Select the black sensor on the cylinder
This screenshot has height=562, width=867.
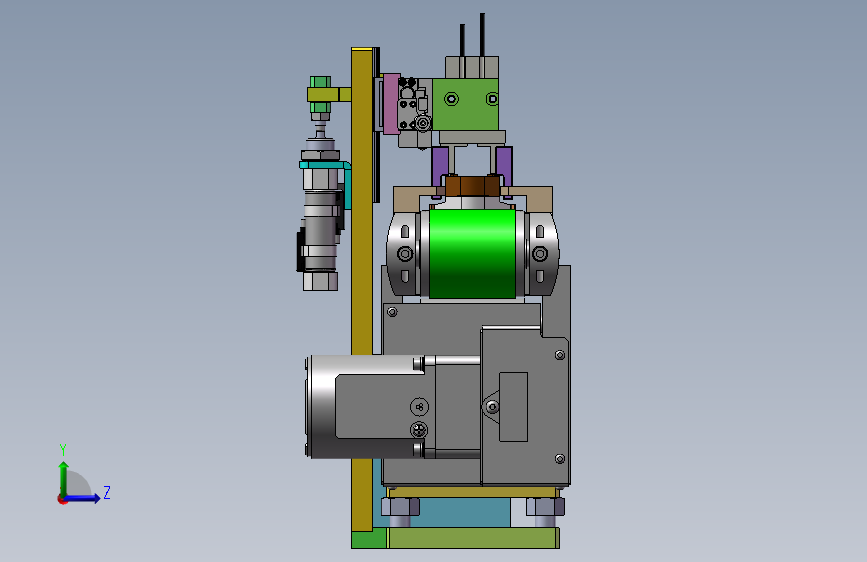pyautogui.click(x=300, y=251)
